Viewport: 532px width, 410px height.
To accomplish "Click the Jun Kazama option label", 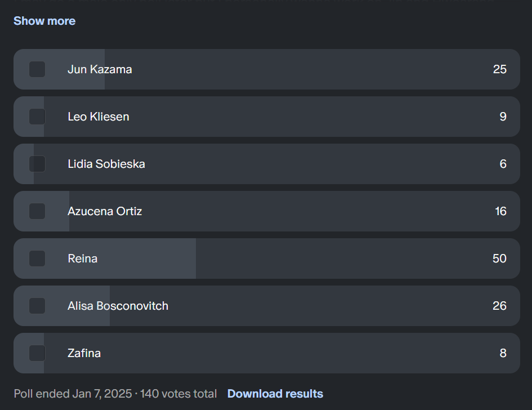I will (x=100, y=69).
